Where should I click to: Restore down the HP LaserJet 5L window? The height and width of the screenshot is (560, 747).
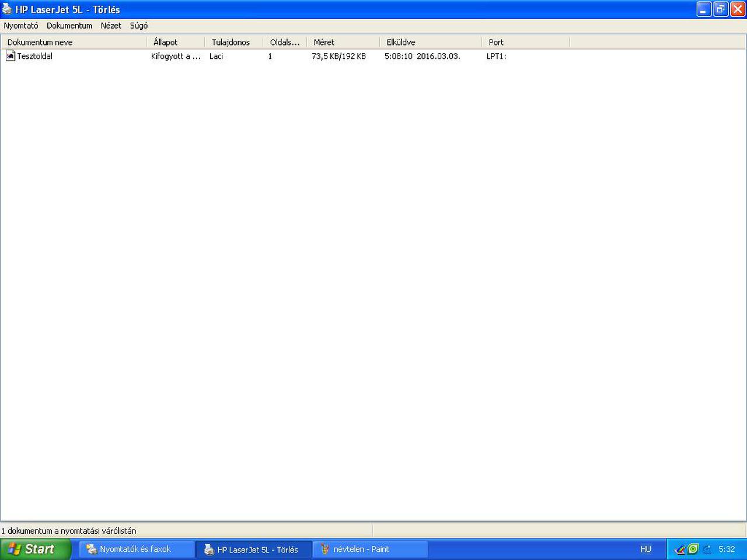[x=721, y=9]
